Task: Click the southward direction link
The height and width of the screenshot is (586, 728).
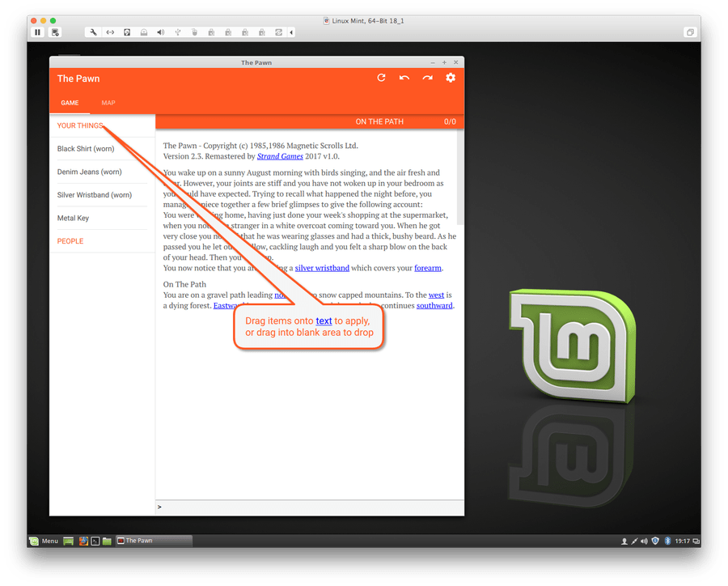Action: (434, 306)
